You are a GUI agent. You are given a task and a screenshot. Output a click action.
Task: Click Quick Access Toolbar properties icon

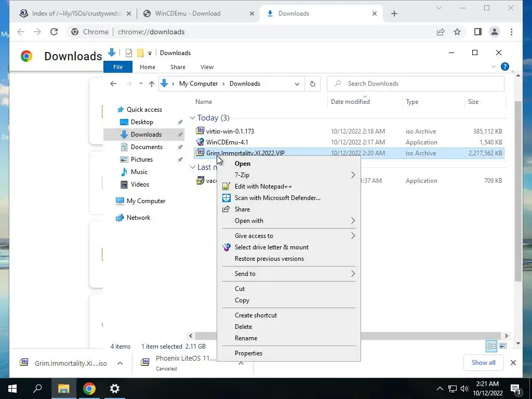[x=129, y=53]
